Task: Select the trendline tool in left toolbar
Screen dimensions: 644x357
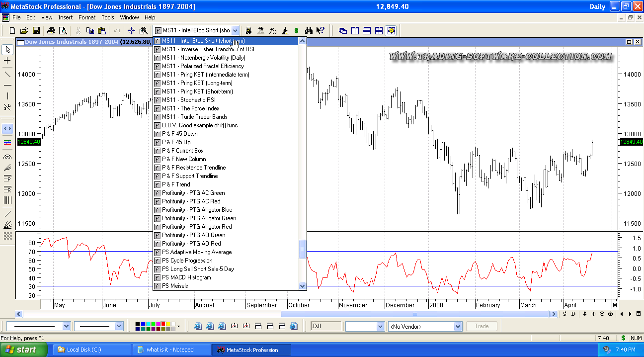Action: tap(7, 74)
